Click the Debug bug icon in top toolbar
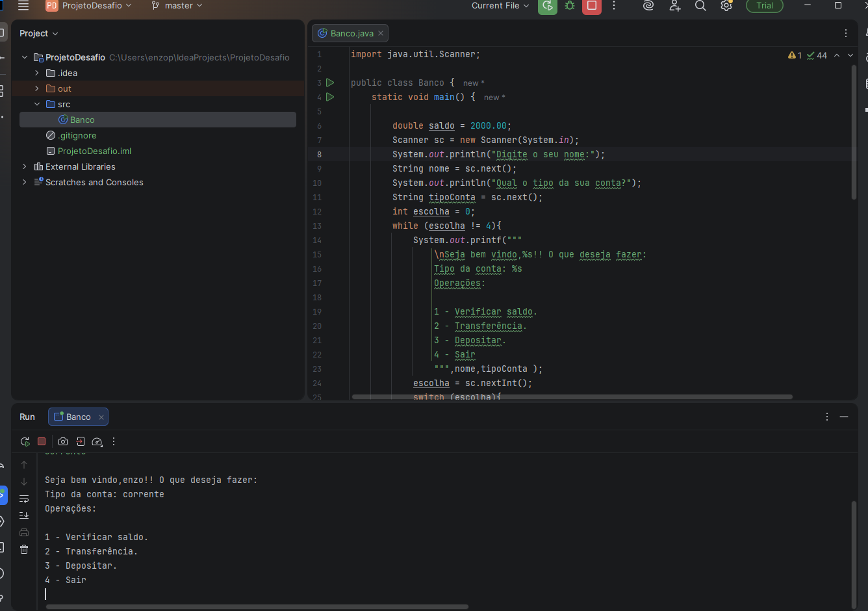This screenshot has width=868, height=611. (x=570, y=6)
